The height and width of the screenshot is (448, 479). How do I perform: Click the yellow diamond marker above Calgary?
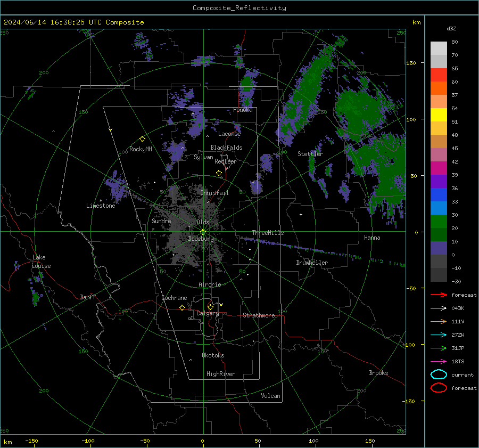[210, 307]
